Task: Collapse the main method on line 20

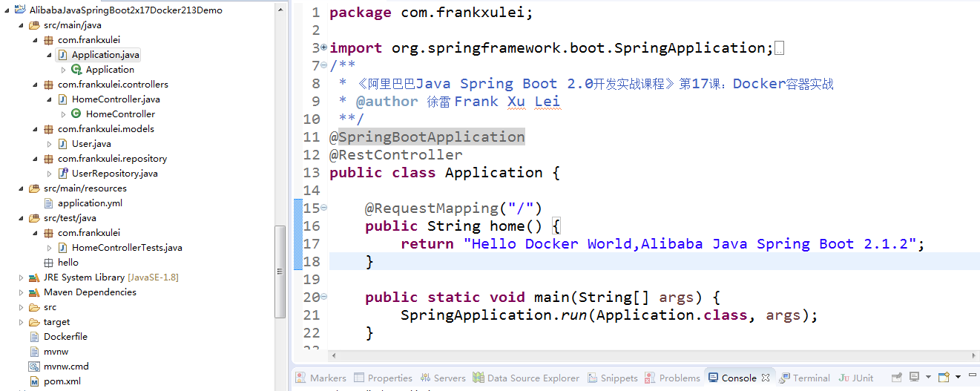Action: [323, 297]
